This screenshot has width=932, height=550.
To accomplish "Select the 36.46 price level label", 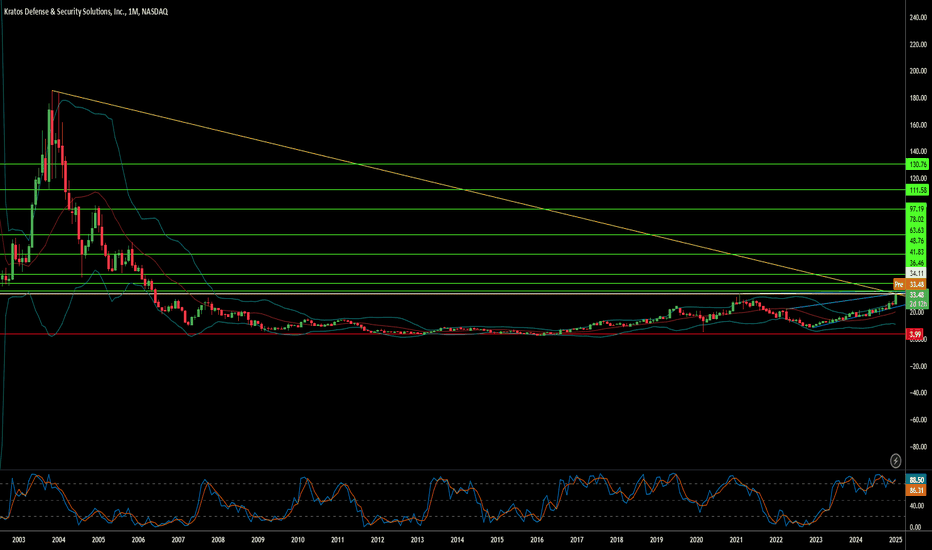I will coord(918,263).
